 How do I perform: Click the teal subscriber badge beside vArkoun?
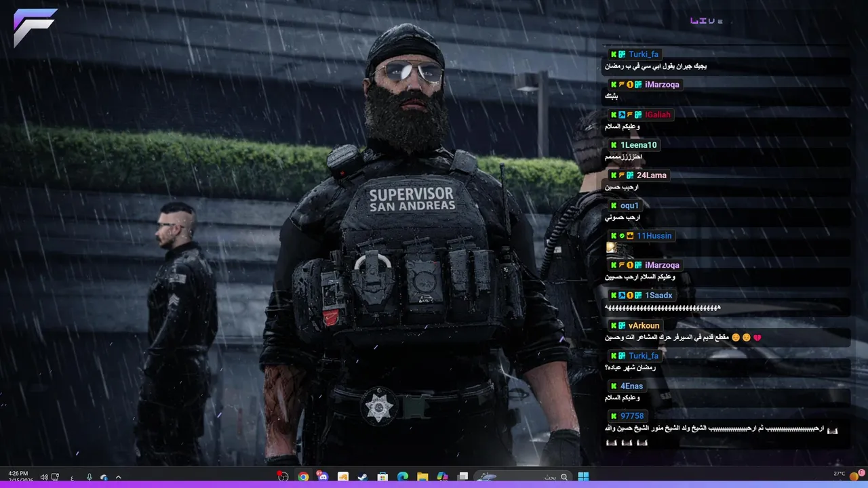(x=622, y=326)
